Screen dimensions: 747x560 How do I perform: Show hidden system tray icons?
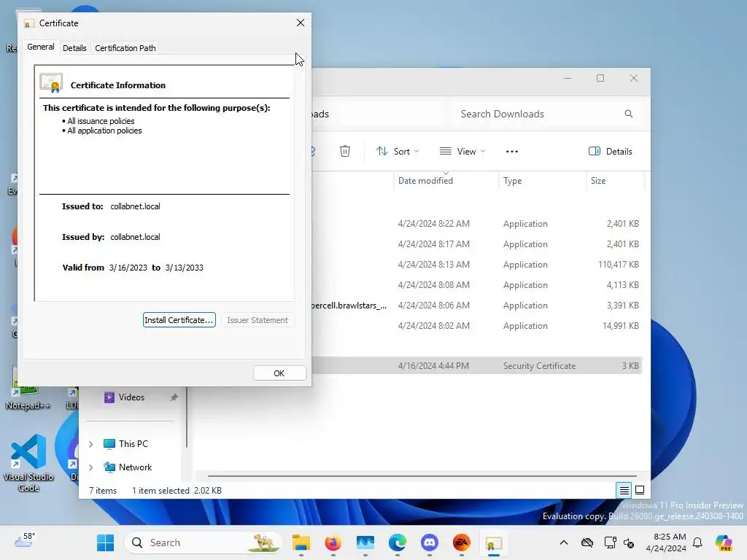[x=564, y=542]
